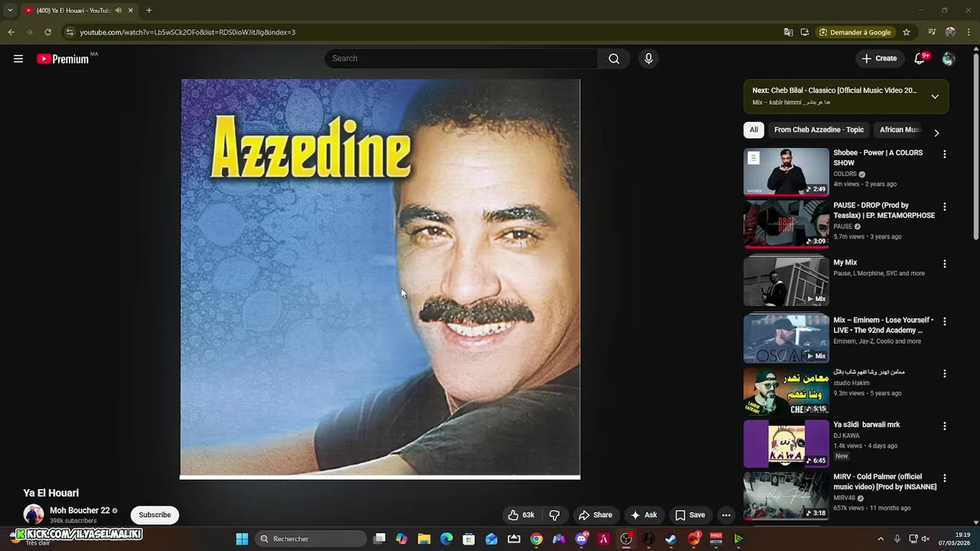Screen dimensions: 980x551
Task: Mute tab via speaker icon on tab
Action: click(x=118, y=11)
